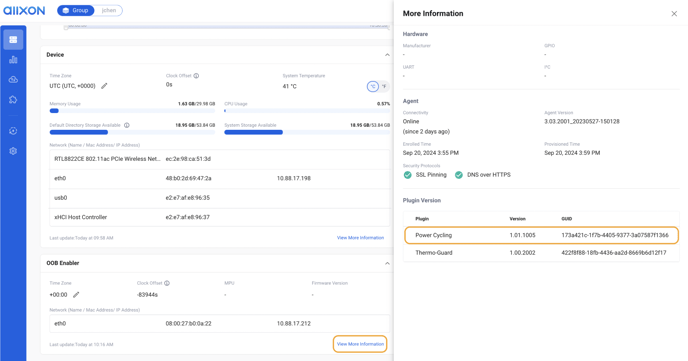688x361 pixels.
Task: Click Enrolled Time Sep 20, 2024 3:55 PM
Action: pos(430,153)
